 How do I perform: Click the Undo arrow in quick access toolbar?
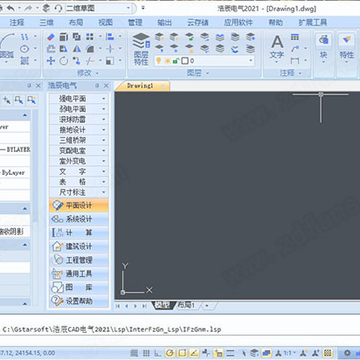[11, 8]
